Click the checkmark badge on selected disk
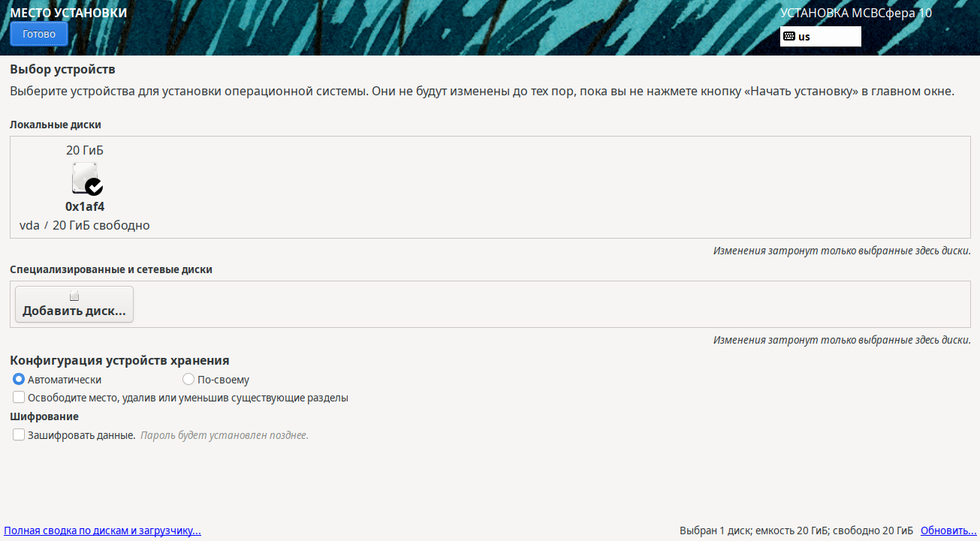980x541 pixels. pyautogui.click(x=94, y=186)
